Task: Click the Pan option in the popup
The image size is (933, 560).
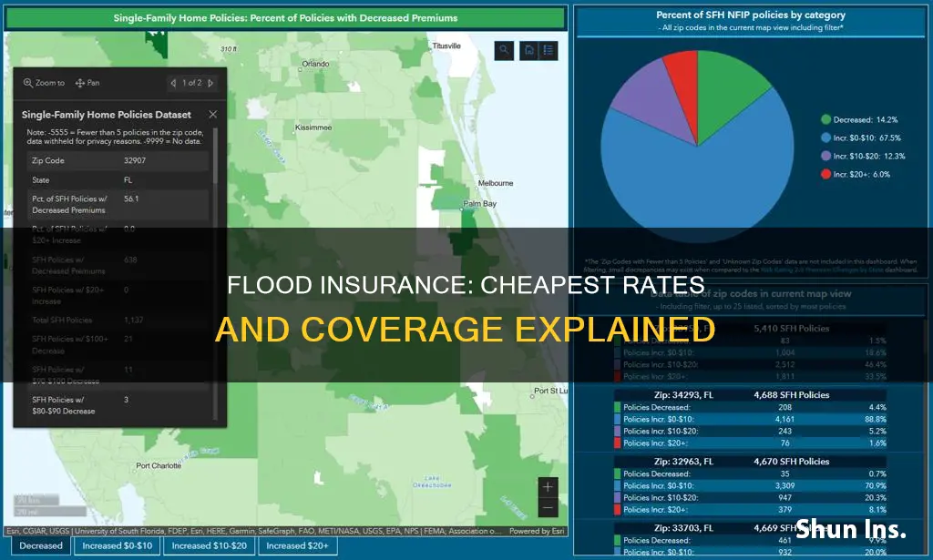Action: 87,83
